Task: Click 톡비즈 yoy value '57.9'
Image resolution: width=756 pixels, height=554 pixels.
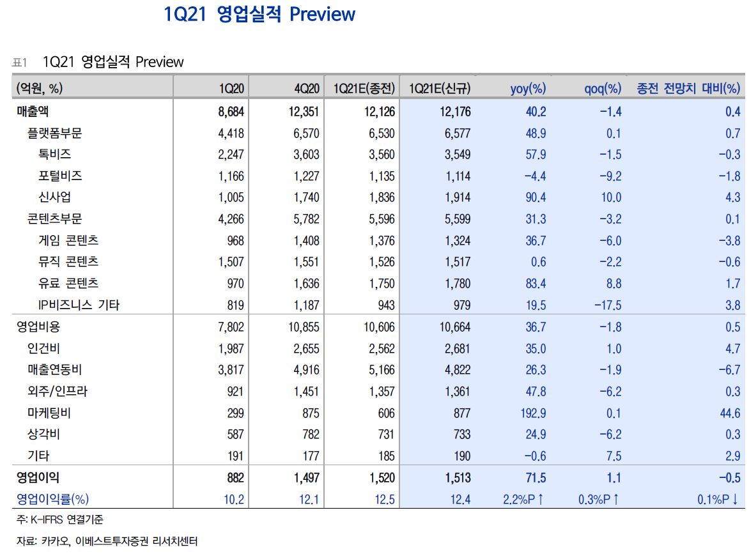Action: tap(536, 155)
